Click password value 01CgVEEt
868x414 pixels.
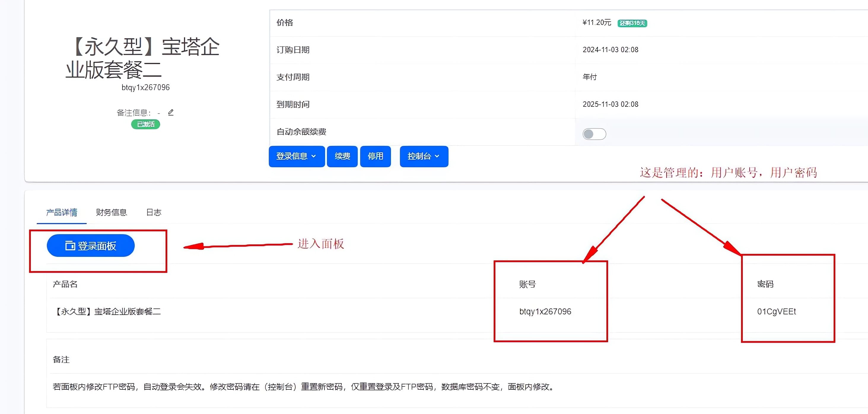pyautogui.click(x=776, y=312)
